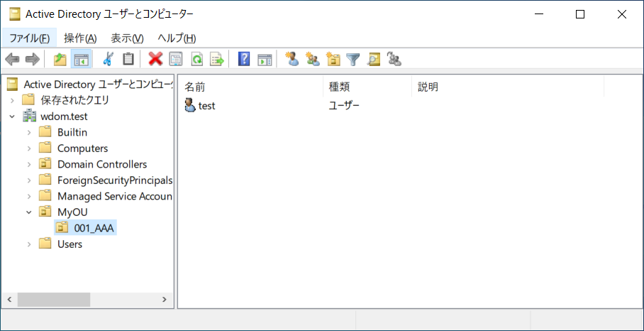Screen dimensions: 644x331
Task: Close the Active Directory window
Action: pos(622,14)
